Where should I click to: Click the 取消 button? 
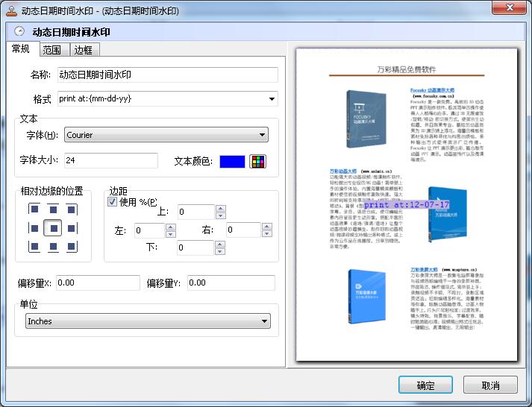pos(490,385)
